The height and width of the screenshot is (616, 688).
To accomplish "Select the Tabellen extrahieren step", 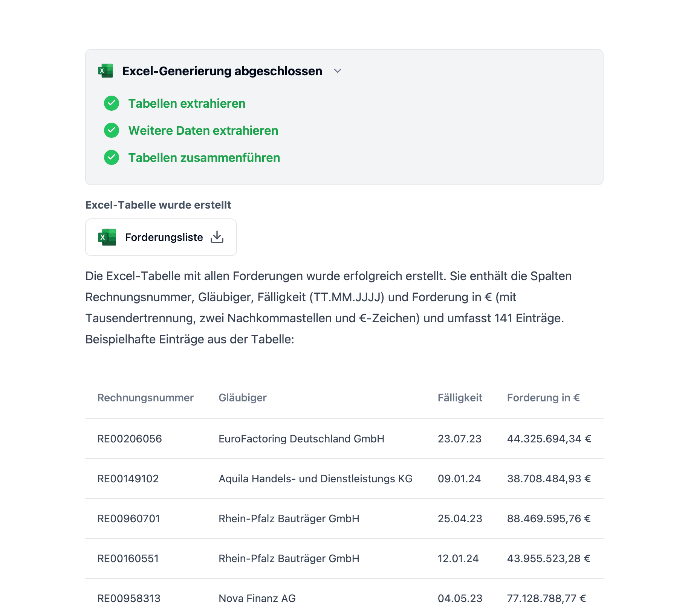I will [187, 103].
